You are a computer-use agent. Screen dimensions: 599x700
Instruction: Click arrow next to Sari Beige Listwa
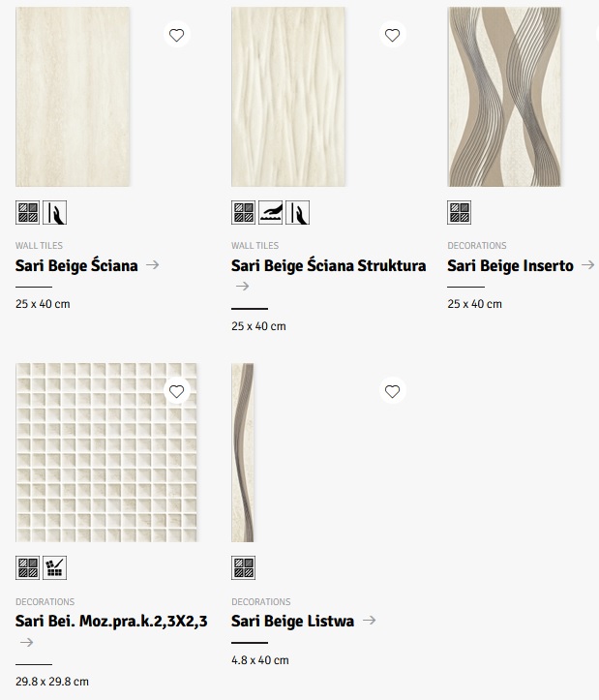point(368,621)
